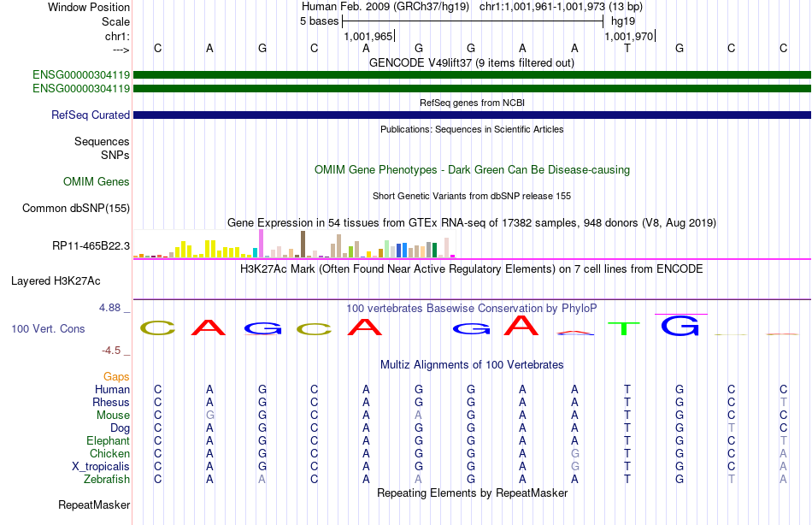Click the hg19 assembly label near scale
This screenshot has height=525, width=812.
(x=623, y=21)
